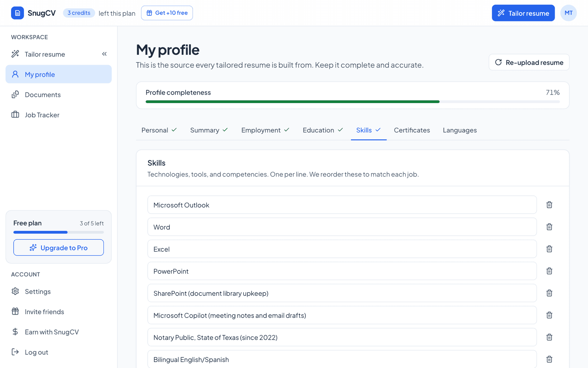This screenshot has width=588, height=368.
Task: Delete the PowerPoint skill
Action: click(549, 271)
